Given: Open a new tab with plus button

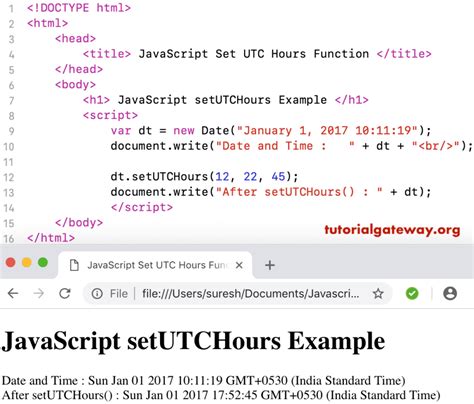Looking at the screenshot, I should pos(270,265).
